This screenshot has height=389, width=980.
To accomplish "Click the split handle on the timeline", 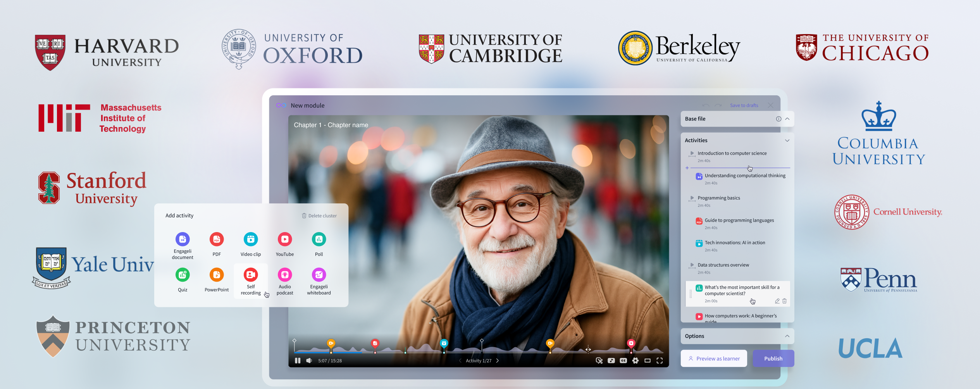I will [588, 349].
